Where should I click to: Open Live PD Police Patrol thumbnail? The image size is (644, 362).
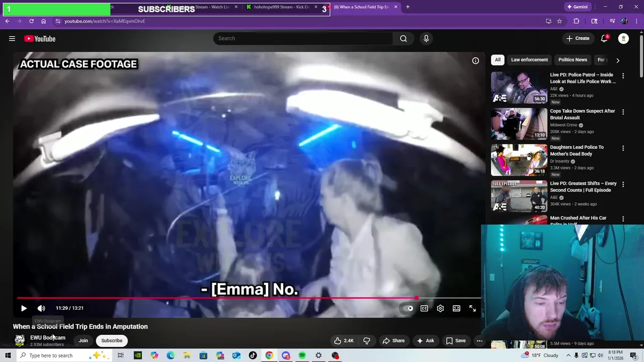(519, 87)
